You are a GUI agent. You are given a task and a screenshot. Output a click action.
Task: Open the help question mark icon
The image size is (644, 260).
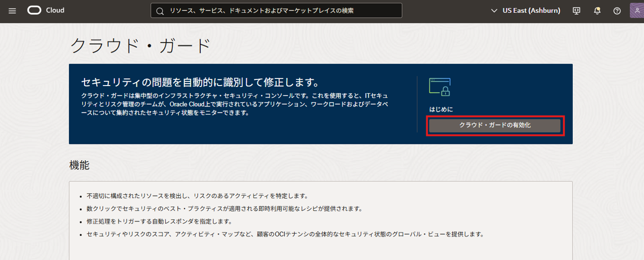pyautogui.click(x=617, y=10)
